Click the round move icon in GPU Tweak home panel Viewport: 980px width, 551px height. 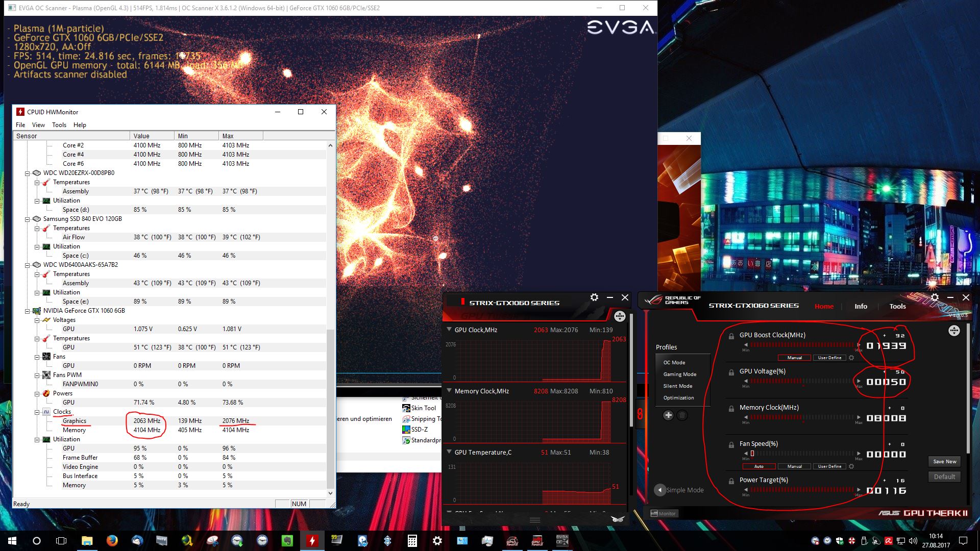pos(954,331)
